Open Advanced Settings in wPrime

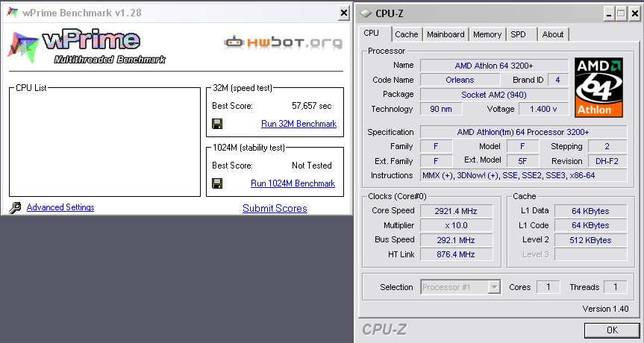coord(60,207)
